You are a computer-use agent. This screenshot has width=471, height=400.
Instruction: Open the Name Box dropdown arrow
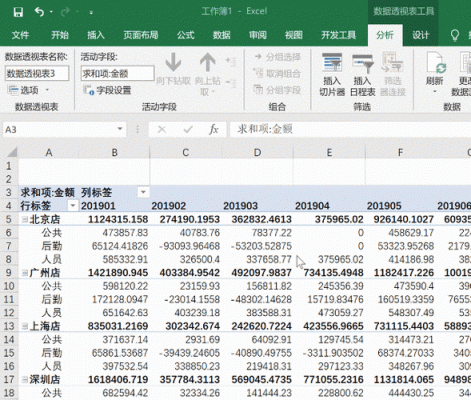point(120,129)
